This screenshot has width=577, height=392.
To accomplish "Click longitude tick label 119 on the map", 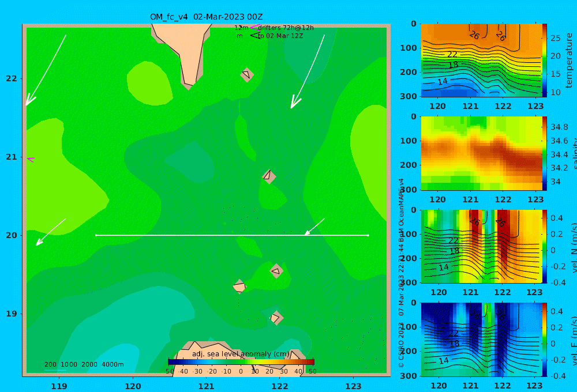I will (x=59, y=386).
